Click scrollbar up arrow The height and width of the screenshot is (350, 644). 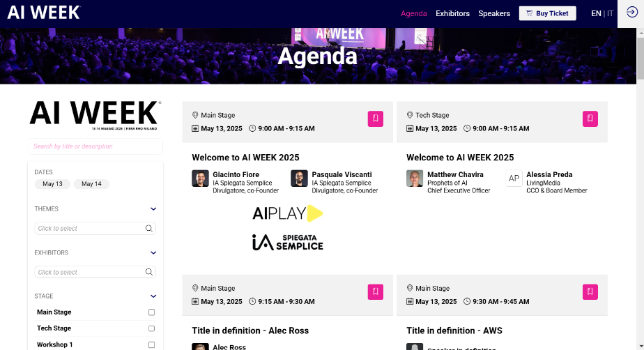640,31
